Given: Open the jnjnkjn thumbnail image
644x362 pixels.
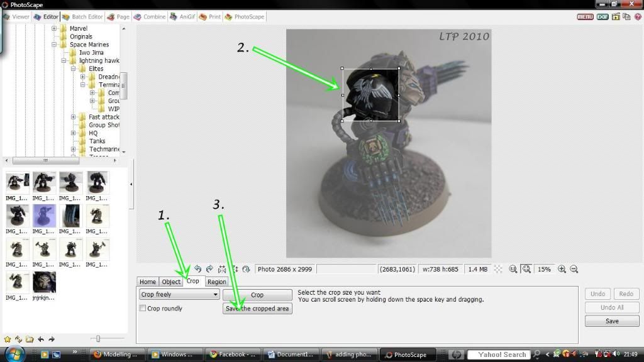Looking at the screenshot, I should [x=44, y=282].
